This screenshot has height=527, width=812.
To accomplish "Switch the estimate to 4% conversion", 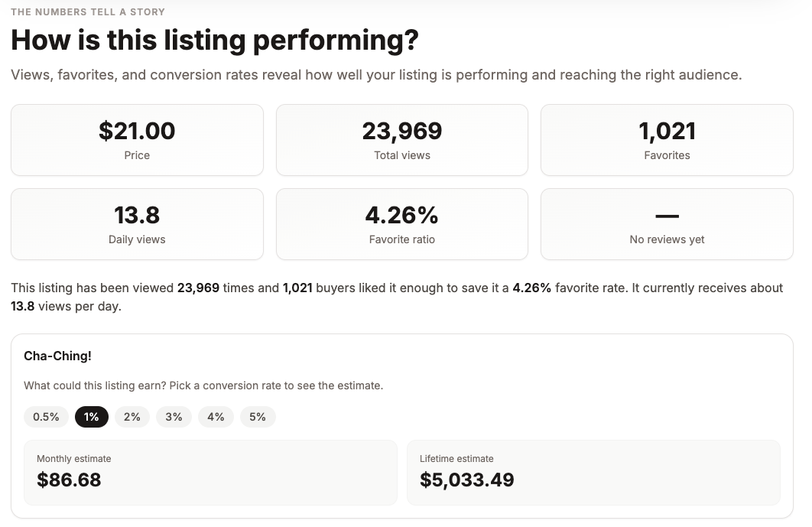I will point(216,417).
